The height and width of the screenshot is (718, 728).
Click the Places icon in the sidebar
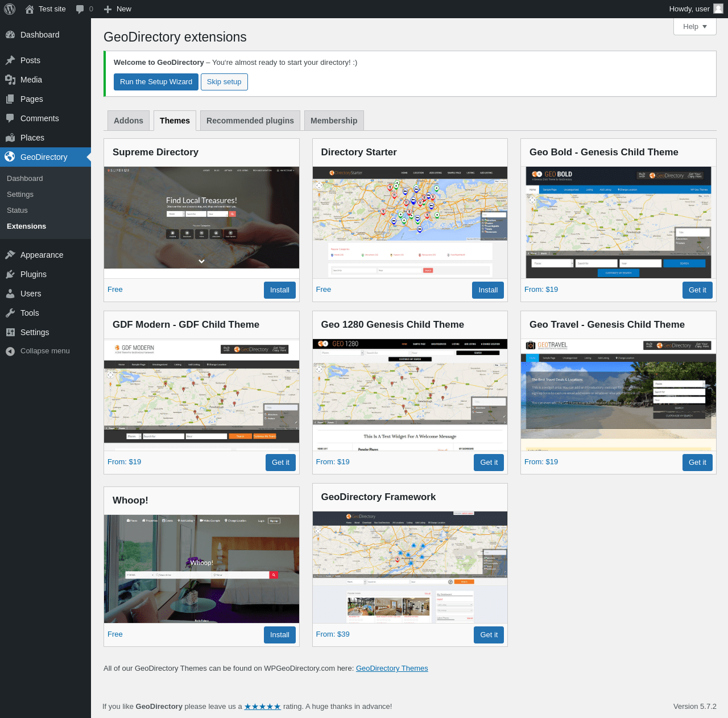tap(10, 138)
